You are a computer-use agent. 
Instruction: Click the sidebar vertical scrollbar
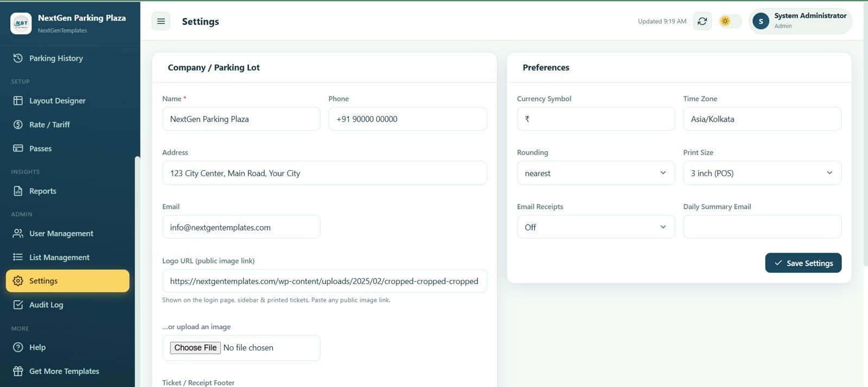137,271
